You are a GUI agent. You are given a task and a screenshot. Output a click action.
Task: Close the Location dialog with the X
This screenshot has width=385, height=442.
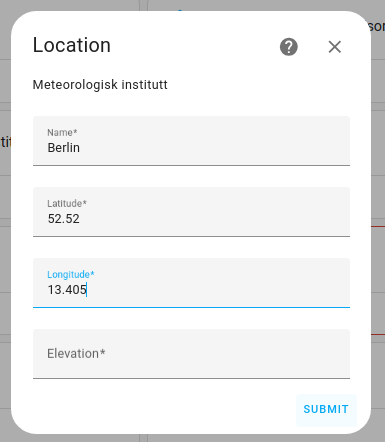[334, 47]
